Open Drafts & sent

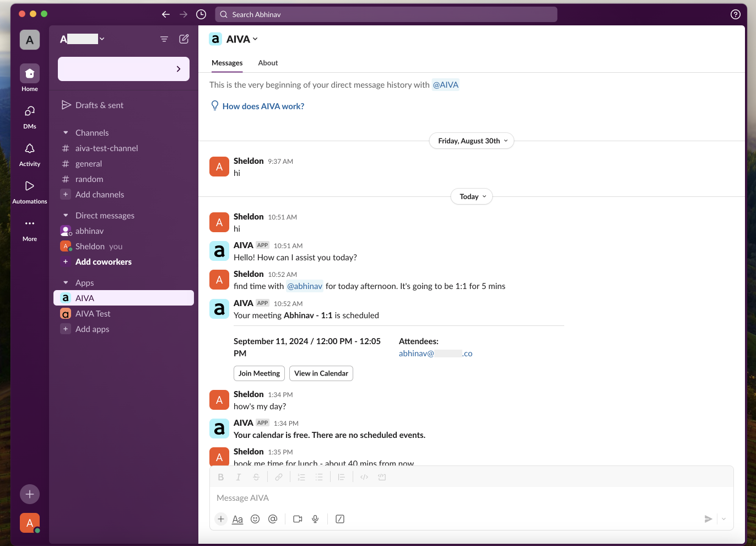(123, 105)
